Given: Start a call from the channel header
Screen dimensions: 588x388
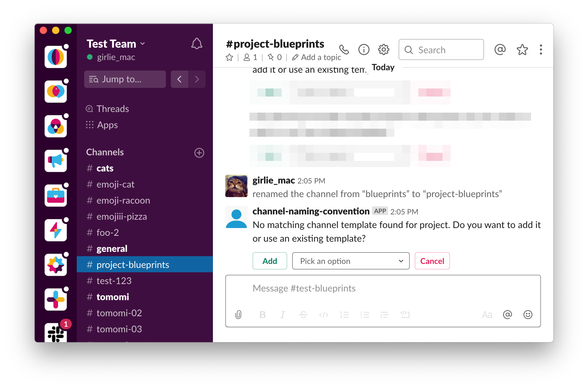Looking at the screenshot, I should coord(344,50).
